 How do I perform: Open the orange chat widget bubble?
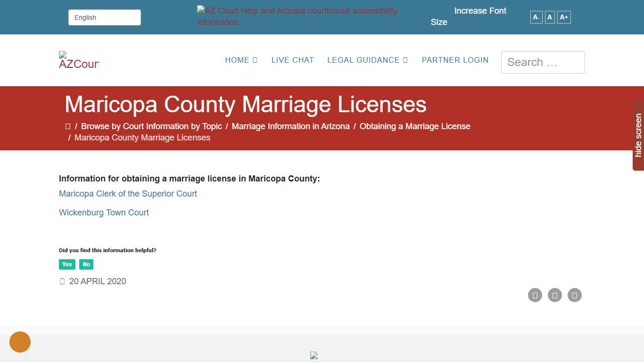click(20, 342)
